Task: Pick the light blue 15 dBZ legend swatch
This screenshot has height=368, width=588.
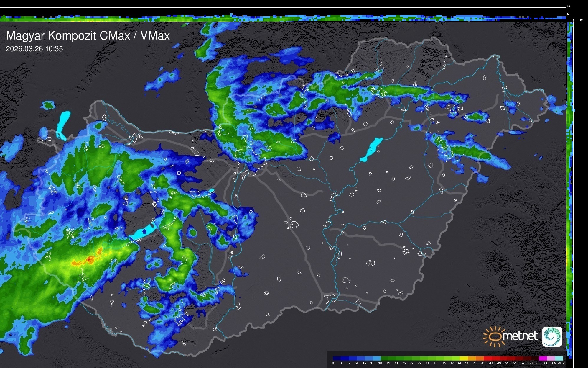Action: pos(376,358)
